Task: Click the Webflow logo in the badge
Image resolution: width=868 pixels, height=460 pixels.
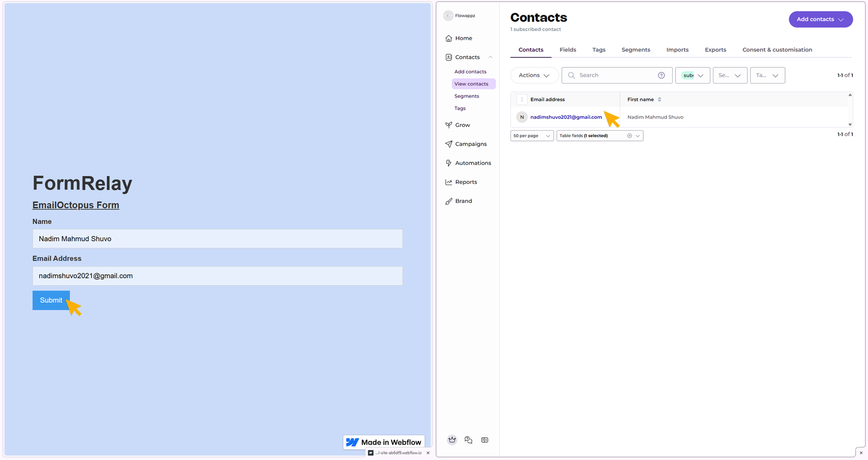Action: click(x=352, y=443)
